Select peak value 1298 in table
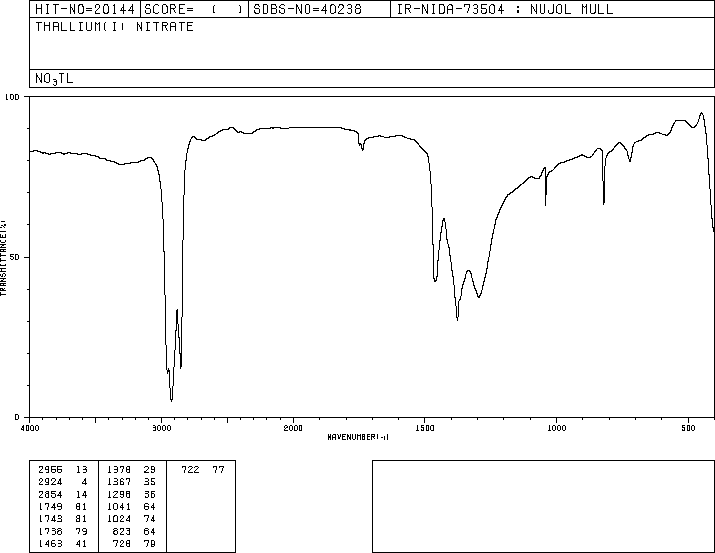715x553 pixels. tap(119, 494)
